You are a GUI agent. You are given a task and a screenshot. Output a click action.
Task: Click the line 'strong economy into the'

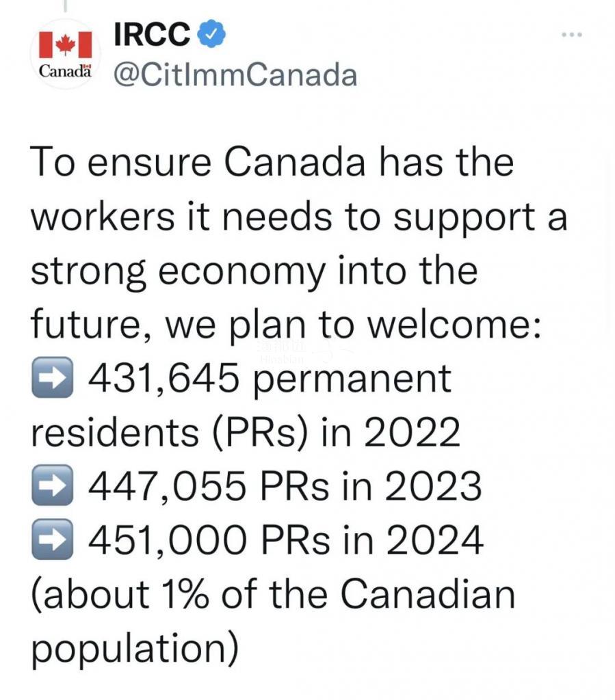click(x=254, y=272)
